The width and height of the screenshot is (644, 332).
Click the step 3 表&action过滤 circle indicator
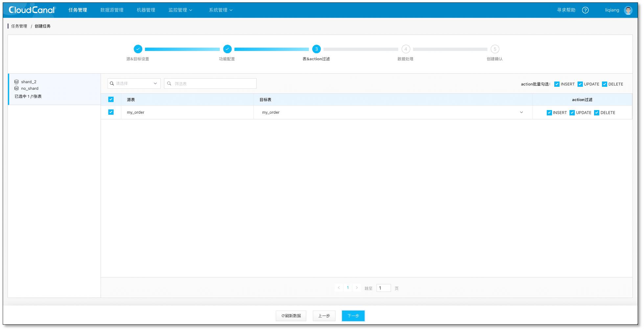coord(316,49)
